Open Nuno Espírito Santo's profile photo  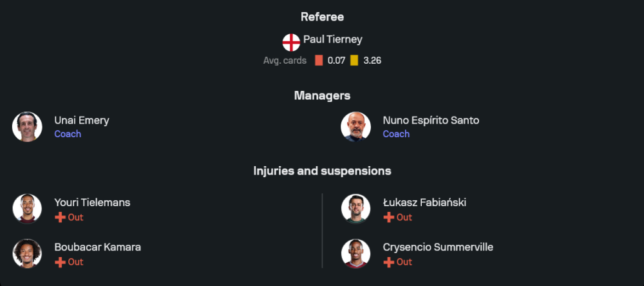(355, 127)
